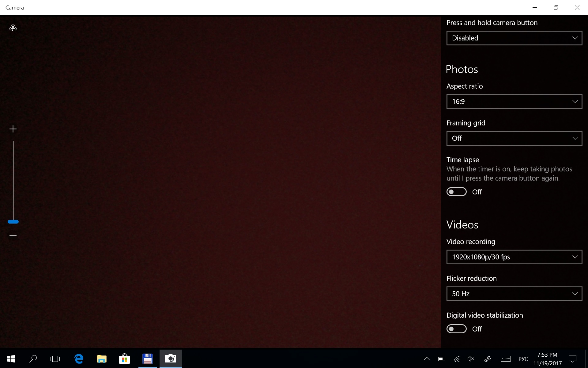The image size is (588, 368).
Task: Open Task View from the taskbar
Action: tap(55, 358)
